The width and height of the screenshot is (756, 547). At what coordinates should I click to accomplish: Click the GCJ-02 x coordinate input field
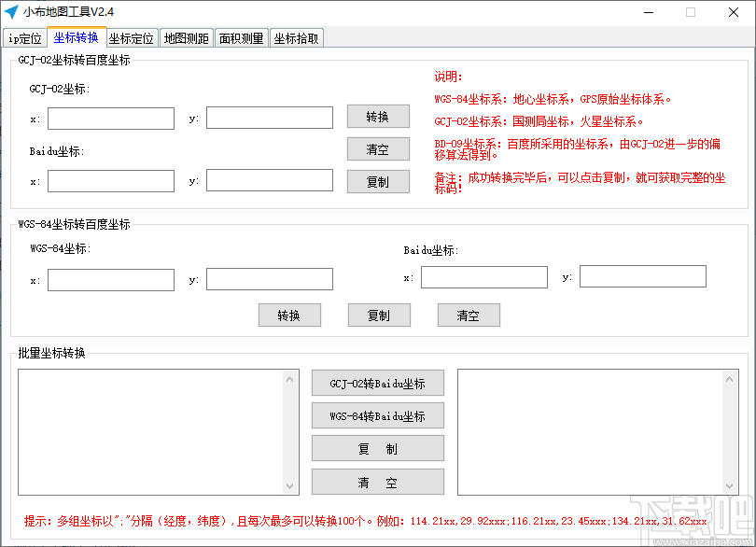pyautogui.click(x=110, y=118)
